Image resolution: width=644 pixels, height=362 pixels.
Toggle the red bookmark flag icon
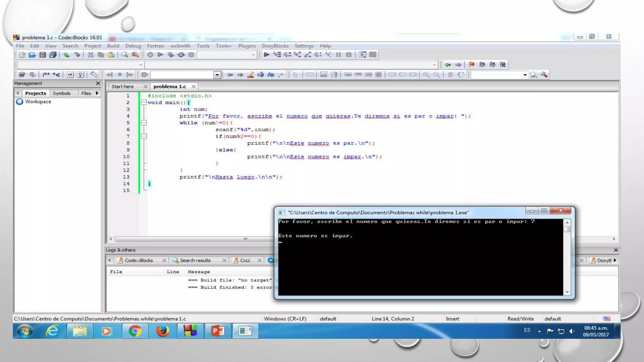[472, 65]
